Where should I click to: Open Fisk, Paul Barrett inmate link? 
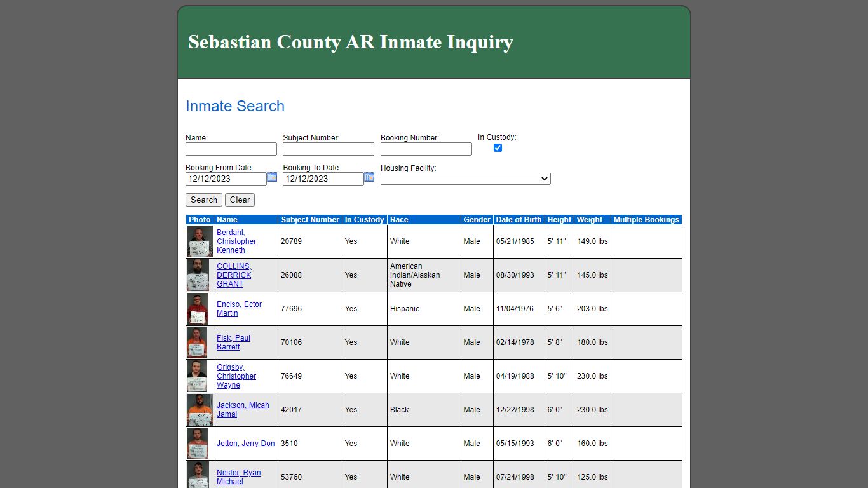pyautogui.click(x=233, y=342)
